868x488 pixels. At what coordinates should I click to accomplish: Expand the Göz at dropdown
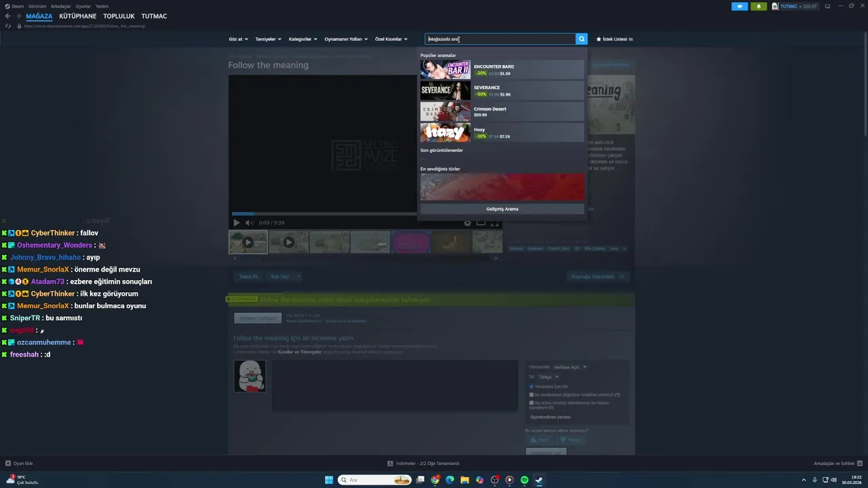pos(238,39)
